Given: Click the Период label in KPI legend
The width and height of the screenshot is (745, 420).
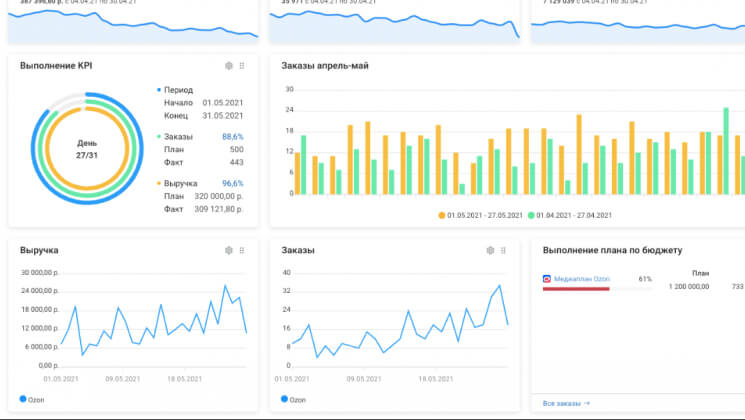Looking at the screenshot, I should pyautogui.click(x=178, y=90).
